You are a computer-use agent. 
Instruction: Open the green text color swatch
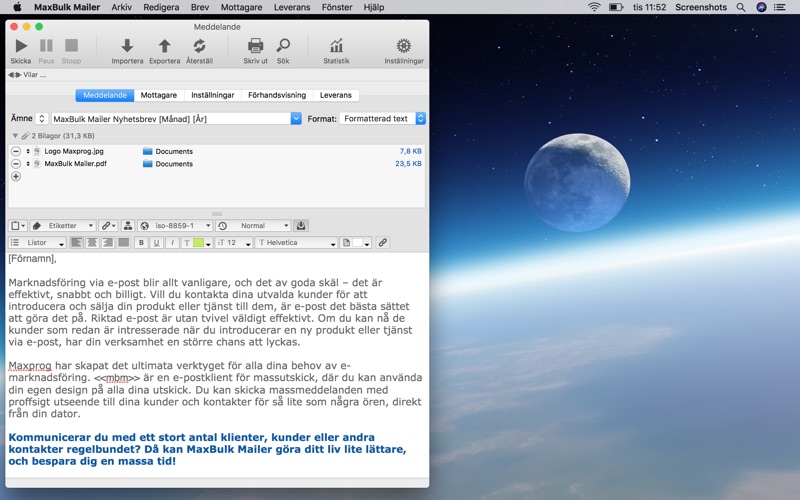[198, 243]
